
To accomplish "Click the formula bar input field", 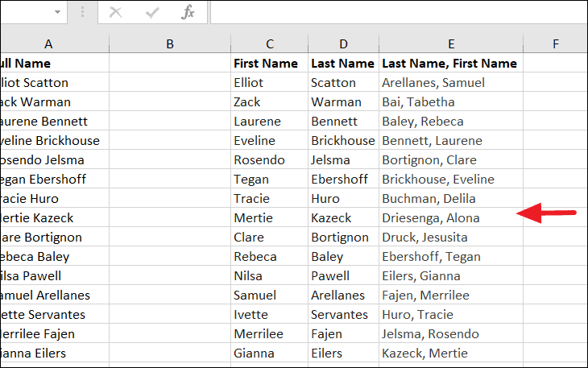I will click(395, 12).
